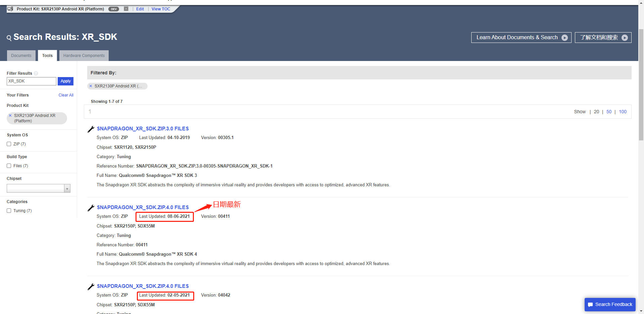The height and width of the screenshot is (314, 644).
Task: Click the 'Version: 04042' text
Action: pyautogui.click(x=216, y=295)
